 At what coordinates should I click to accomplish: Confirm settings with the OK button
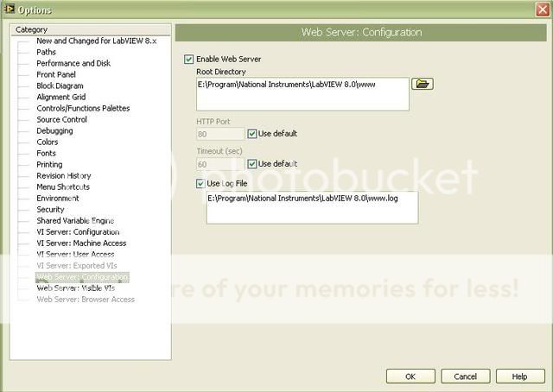point(410,376)
